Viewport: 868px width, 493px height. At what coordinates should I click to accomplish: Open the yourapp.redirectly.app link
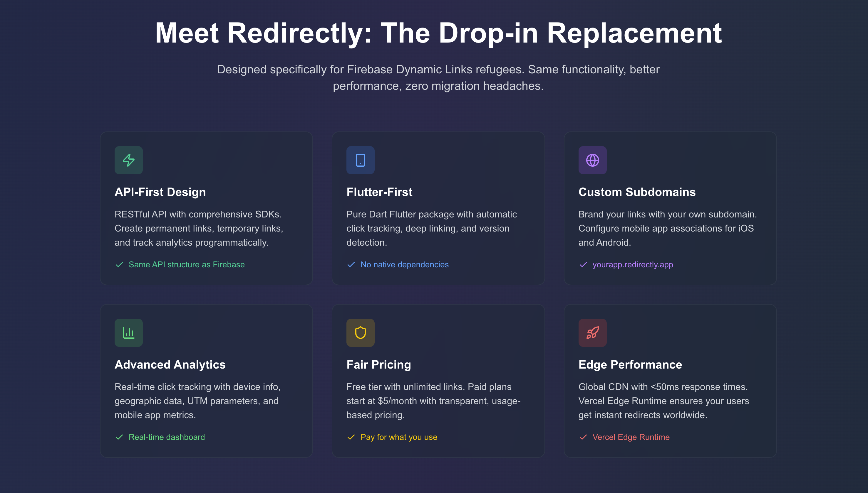632,264
